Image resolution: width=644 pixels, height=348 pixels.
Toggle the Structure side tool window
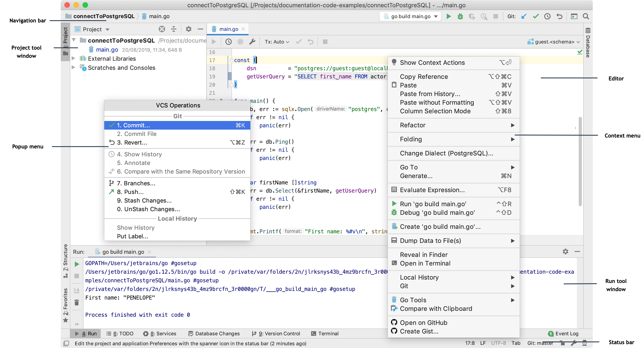pyautogui.click(x=66, y=261)
